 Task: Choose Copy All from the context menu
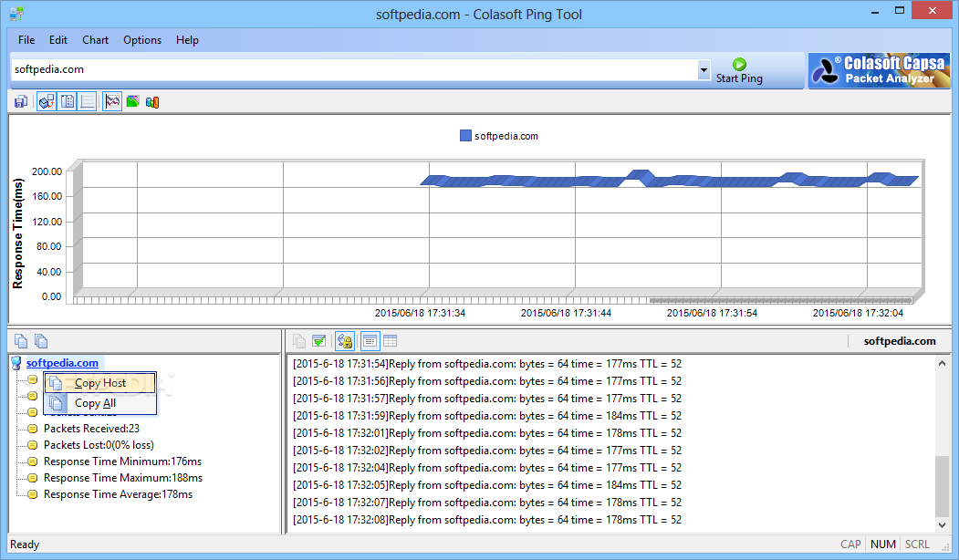point(99,403)
